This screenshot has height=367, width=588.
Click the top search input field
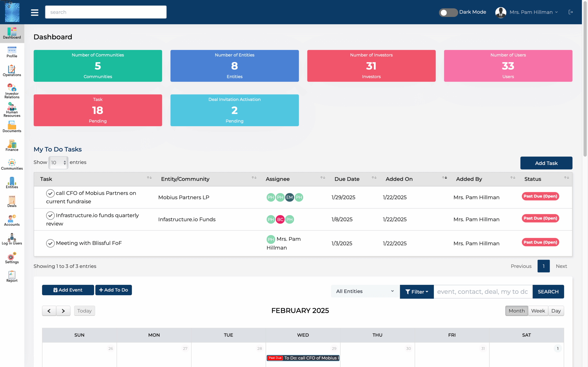(x=106, y=12)
